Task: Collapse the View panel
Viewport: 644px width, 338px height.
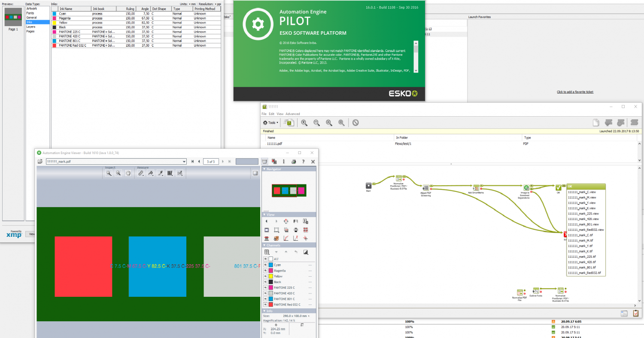Action: tap(264, 214)
